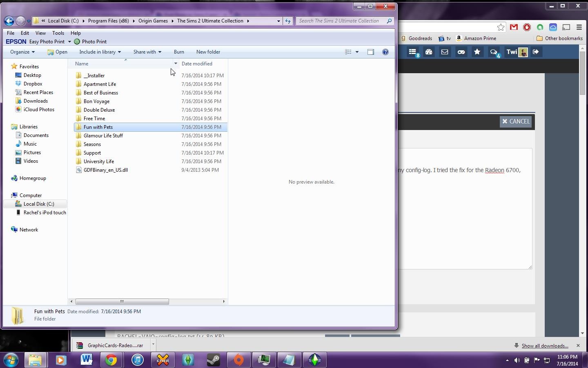Click the Explorer back navigation arrow
The image size is (588, 368).
[x=9, y=21]
